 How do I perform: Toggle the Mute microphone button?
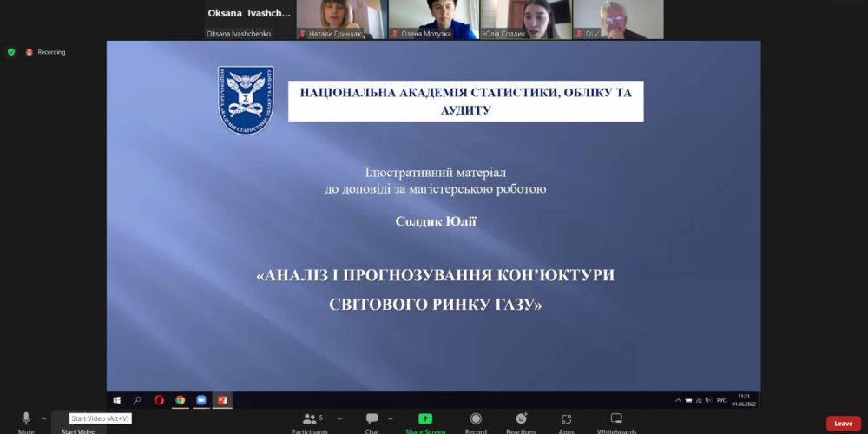point(26,419)
